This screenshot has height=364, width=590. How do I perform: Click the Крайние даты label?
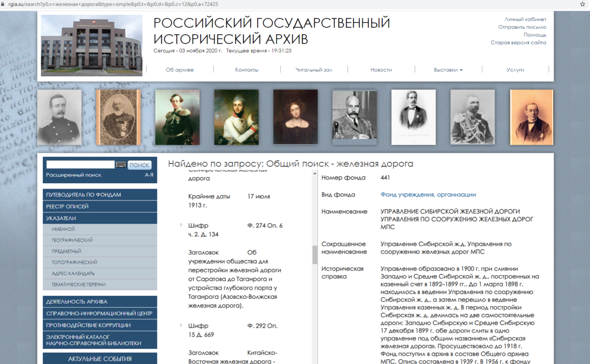click(209, 196)
